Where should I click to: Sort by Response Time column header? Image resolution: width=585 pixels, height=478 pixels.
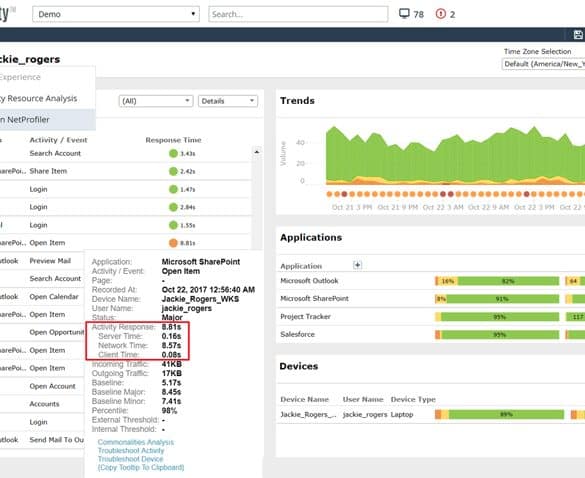click(173, 140)
